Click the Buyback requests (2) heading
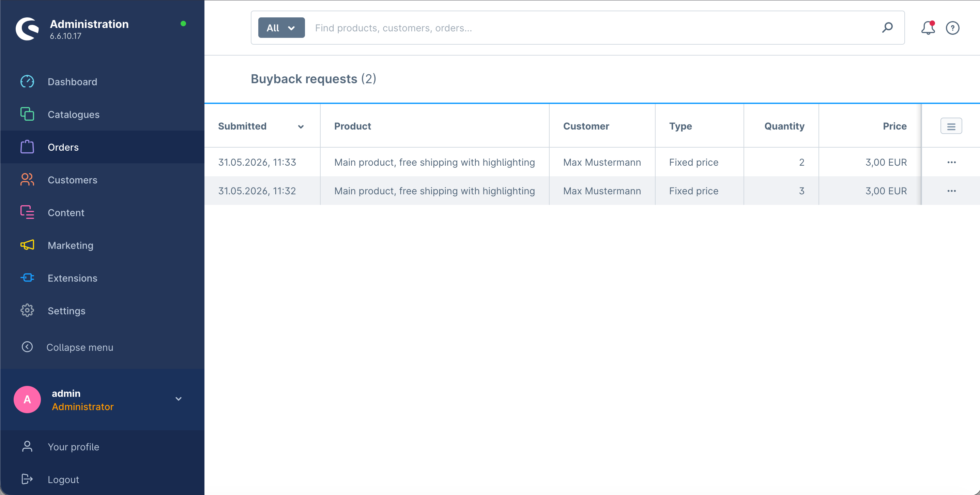Image resolution: width=980 pixels, height=495 pixels. 313,79
